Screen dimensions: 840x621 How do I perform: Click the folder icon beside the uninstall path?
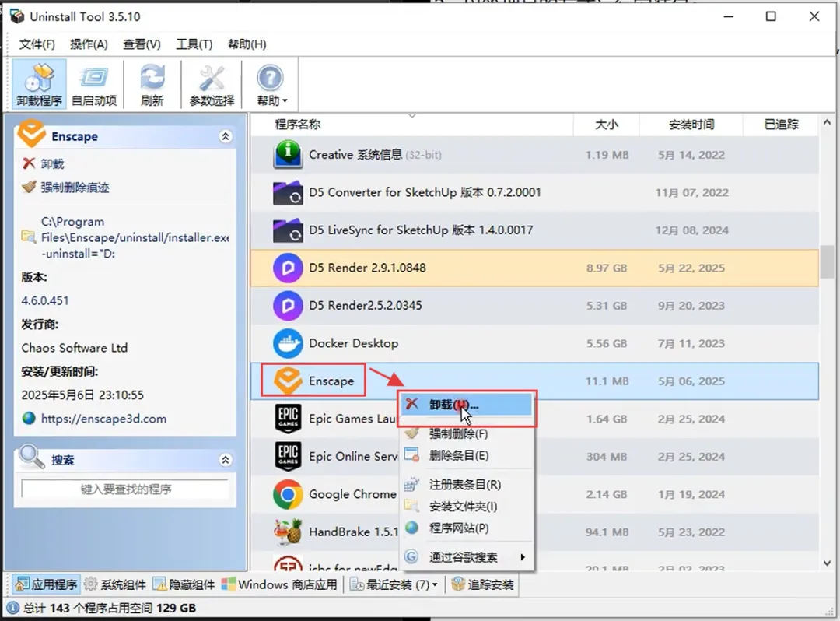click(x=29, y=237)
